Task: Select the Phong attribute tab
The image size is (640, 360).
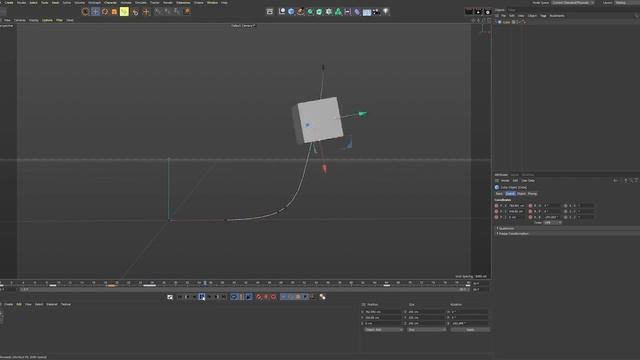Action: (x=532, y=193)
